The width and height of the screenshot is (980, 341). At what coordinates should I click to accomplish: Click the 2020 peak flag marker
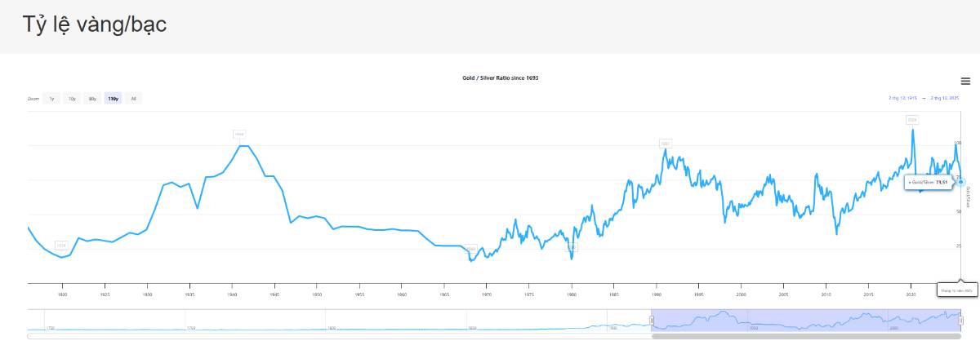911,120
